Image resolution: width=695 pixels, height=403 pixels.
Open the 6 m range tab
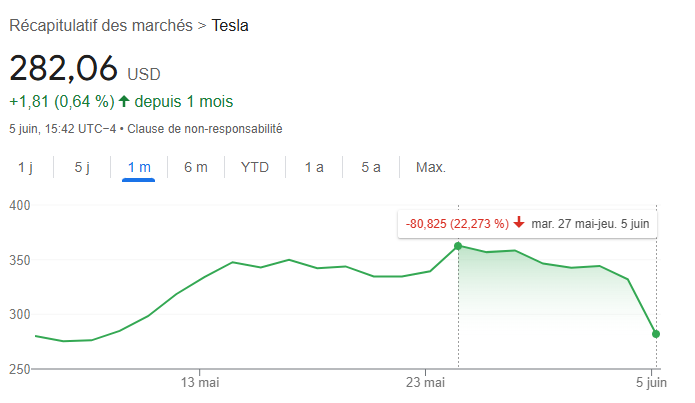(x=195, y=167)
